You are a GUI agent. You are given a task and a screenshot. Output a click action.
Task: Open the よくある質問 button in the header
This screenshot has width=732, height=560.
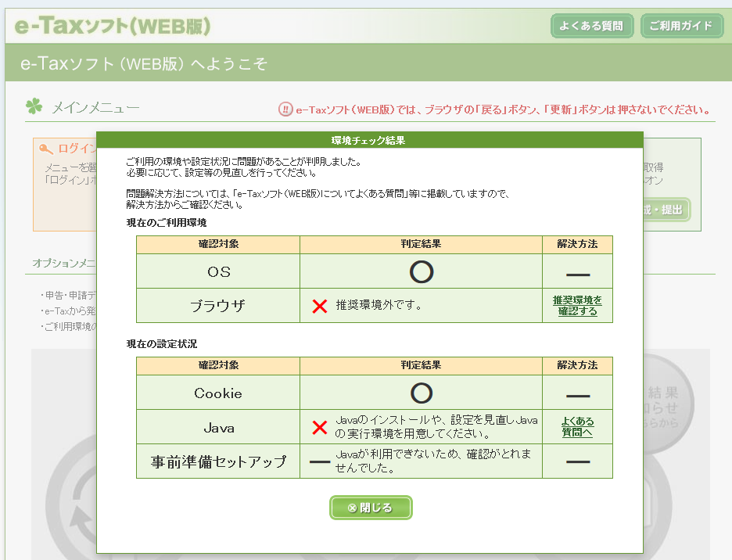pyautogui.click(x=591, y=26)
